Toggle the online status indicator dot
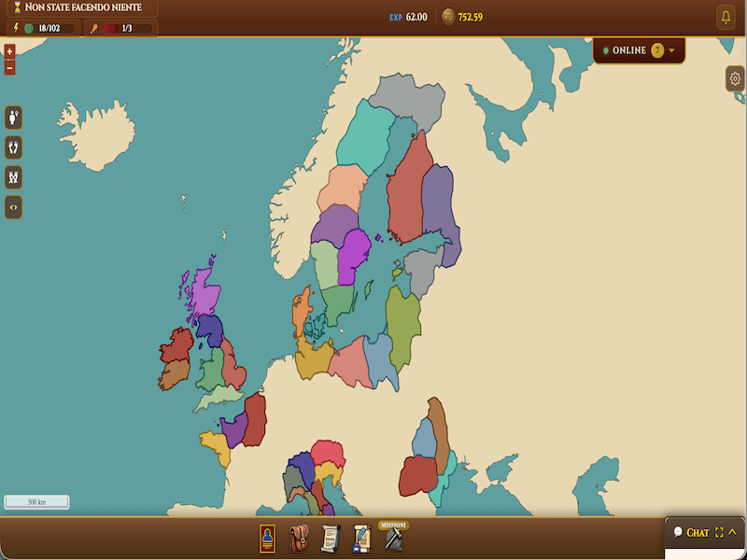 coord(606,49)
